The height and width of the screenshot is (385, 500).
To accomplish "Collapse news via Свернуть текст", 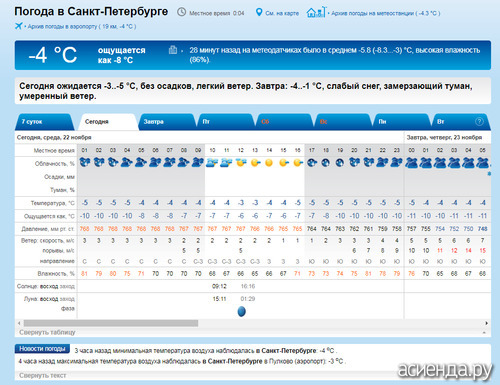I will click(x=43, y=375).
